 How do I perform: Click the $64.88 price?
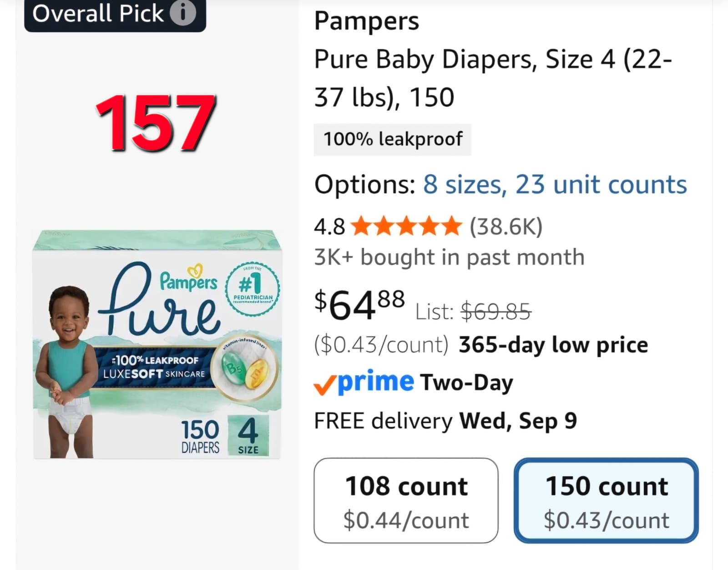click(359, 305)
